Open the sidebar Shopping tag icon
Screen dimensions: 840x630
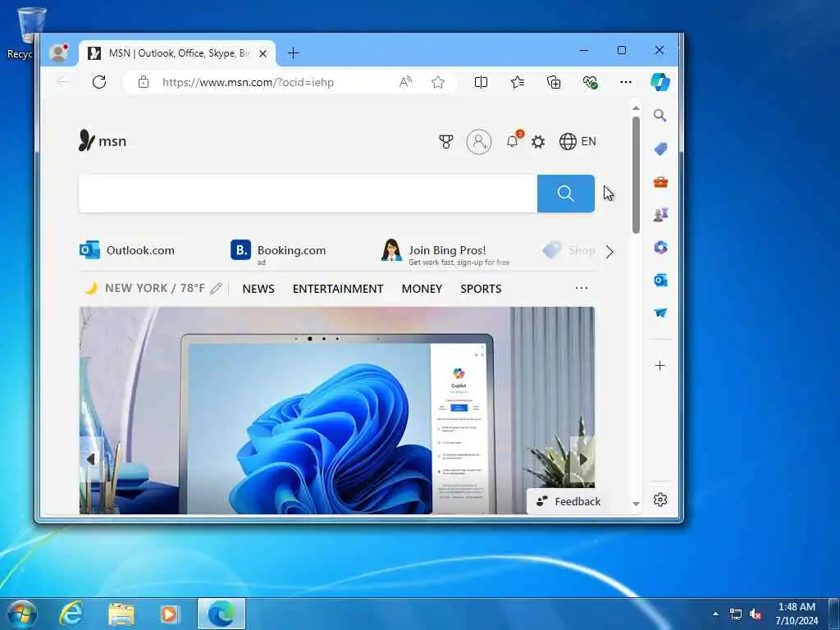[x=660, y=149]
